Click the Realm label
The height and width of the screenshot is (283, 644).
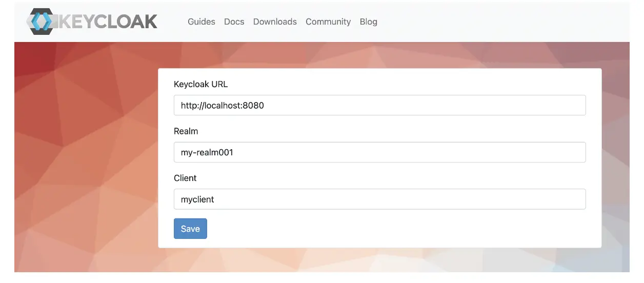click(186, 131)
